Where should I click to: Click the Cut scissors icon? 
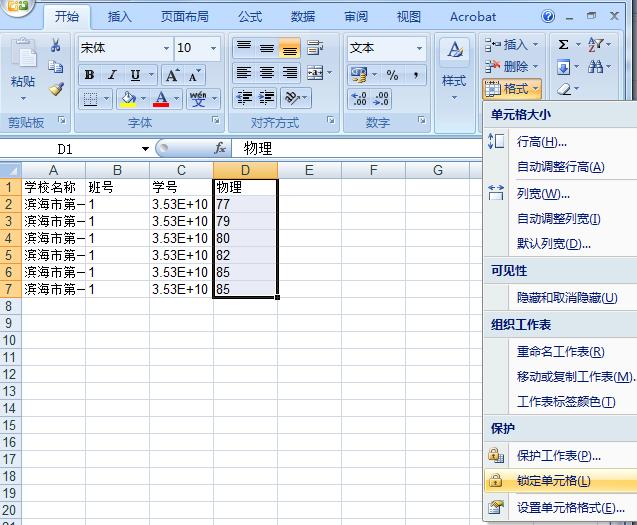tap(56, 45)
